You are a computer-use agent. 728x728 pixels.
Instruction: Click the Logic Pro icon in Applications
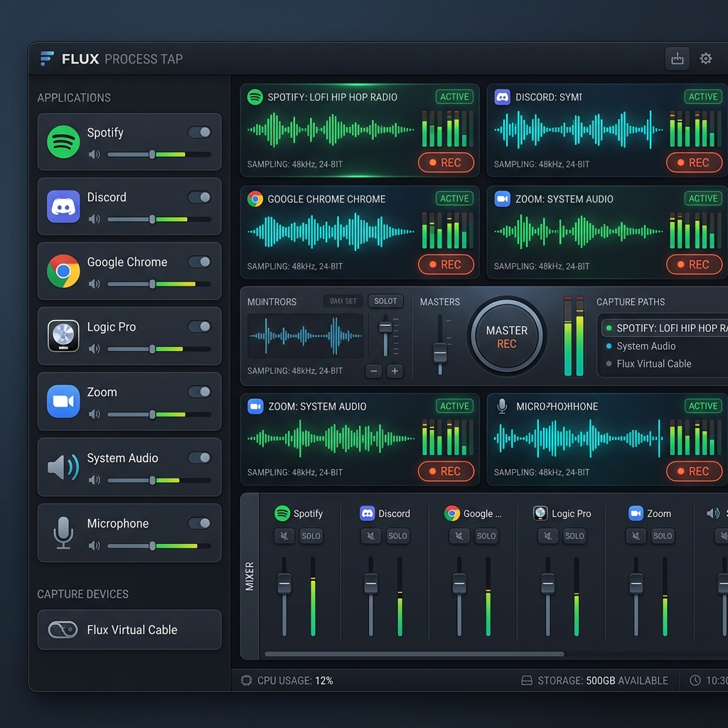[x=63, y=336]
